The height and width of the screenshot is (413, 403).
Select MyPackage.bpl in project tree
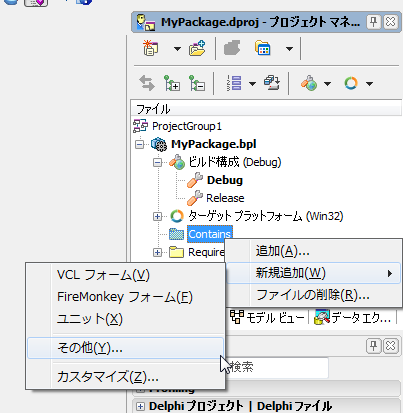214,144
